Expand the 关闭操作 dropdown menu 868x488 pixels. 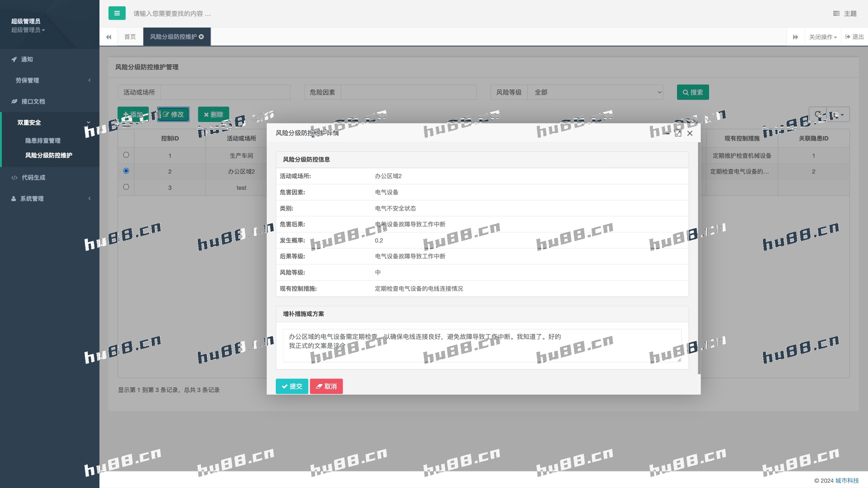pos(823,37)
